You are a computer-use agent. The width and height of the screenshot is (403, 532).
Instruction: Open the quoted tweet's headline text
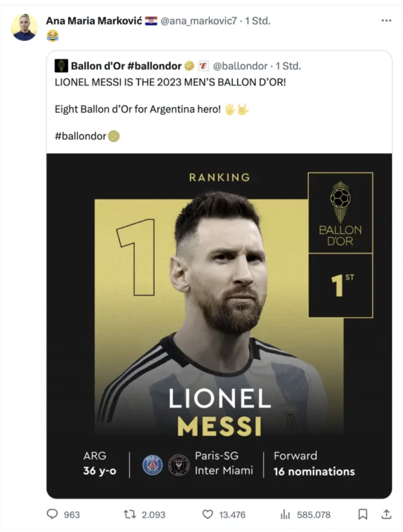tap(170, 81)
